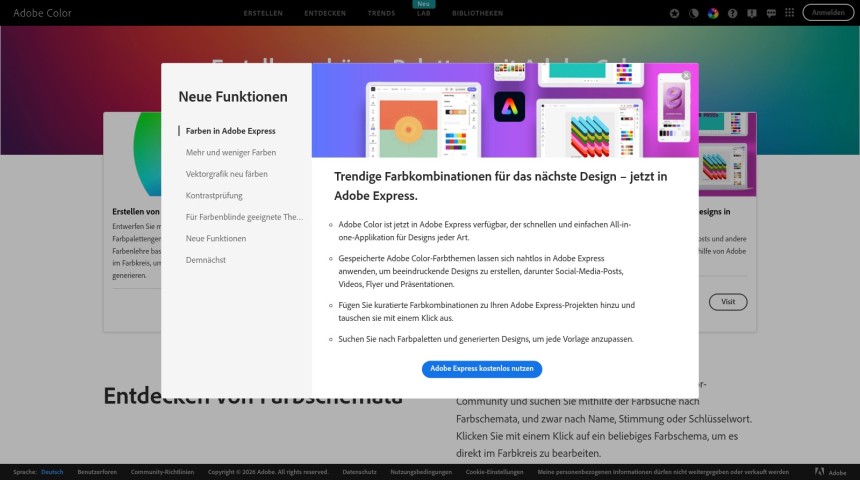Click the star icon in top bar

click(674, 13)
